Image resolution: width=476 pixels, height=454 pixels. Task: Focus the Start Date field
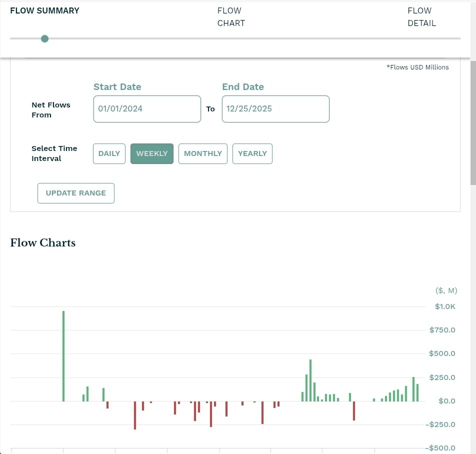[x=147, y=109]
